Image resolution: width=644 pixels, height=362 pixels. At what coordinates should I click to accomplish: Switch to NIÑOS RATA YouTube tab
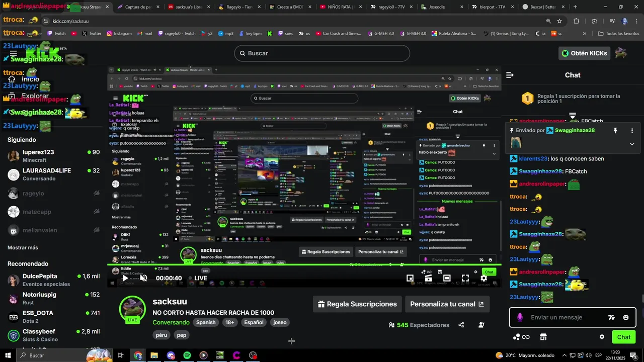[341, 7]
